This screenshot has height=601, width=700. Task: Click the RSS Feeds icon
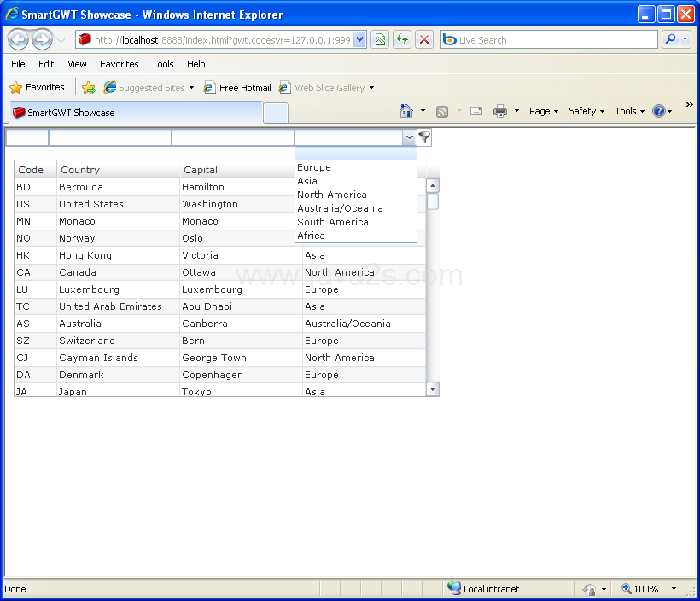click(x=442, y=111)
